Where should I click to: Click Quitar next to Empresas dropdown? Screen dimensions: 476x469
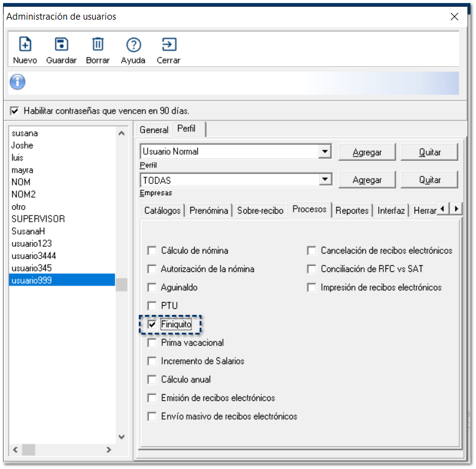click(429, 180)
